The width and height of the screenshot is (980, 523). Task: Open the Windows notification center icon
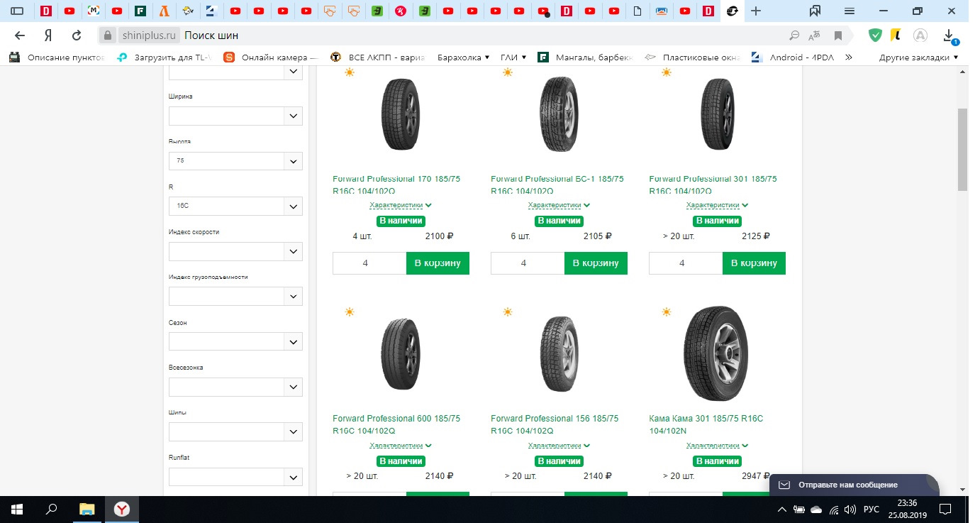click(945, 509)
